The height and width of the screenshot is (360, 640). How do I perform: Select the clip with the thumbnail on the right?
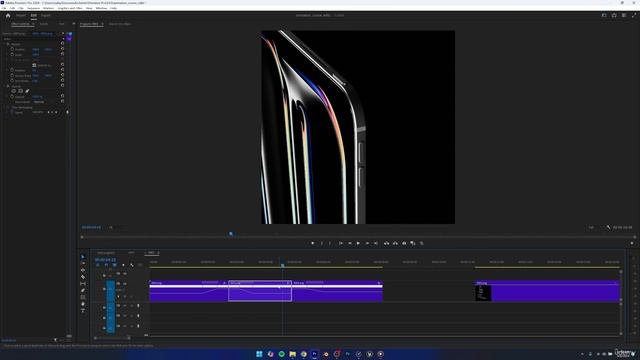[547, 291]
